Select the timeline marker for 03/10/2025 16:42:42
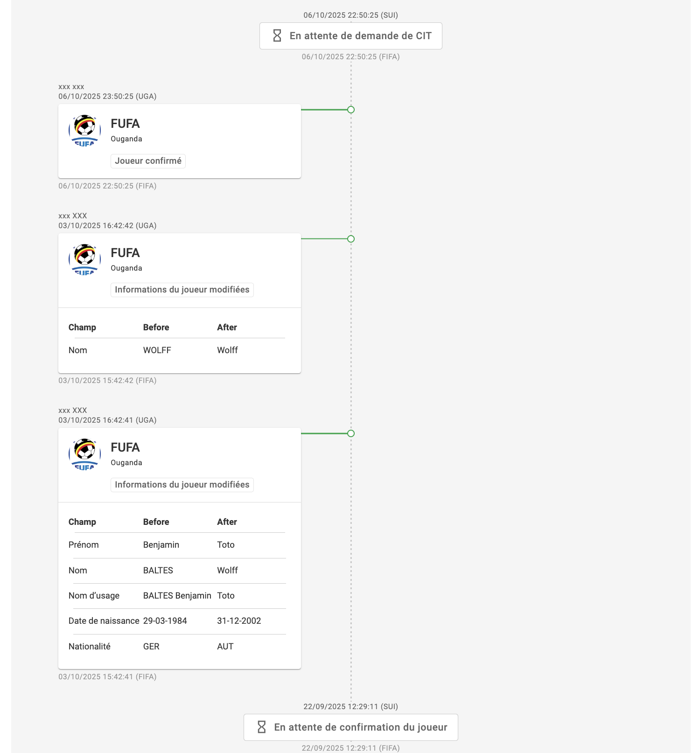The width and height of the screenshot is (700, 753). 351,239
